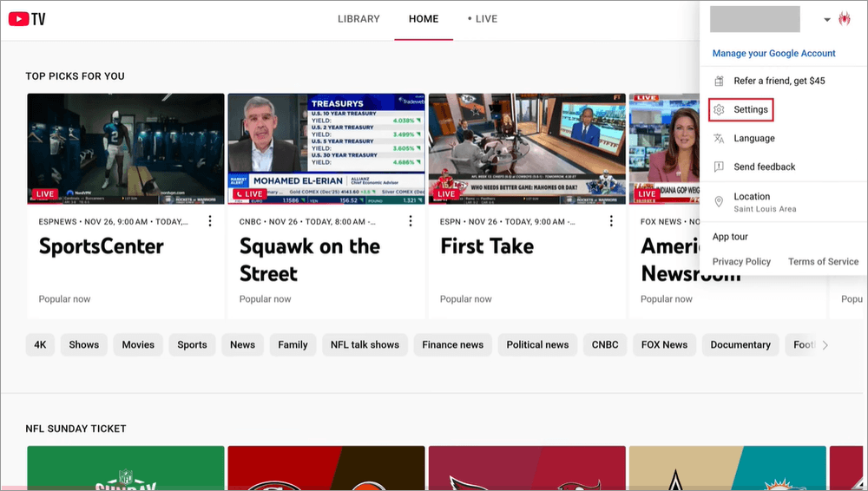Click the TOP PICKS FOR YOU heading
Image resolution: width=868 pixels, height=491 pixels.
tap(75, 76)
